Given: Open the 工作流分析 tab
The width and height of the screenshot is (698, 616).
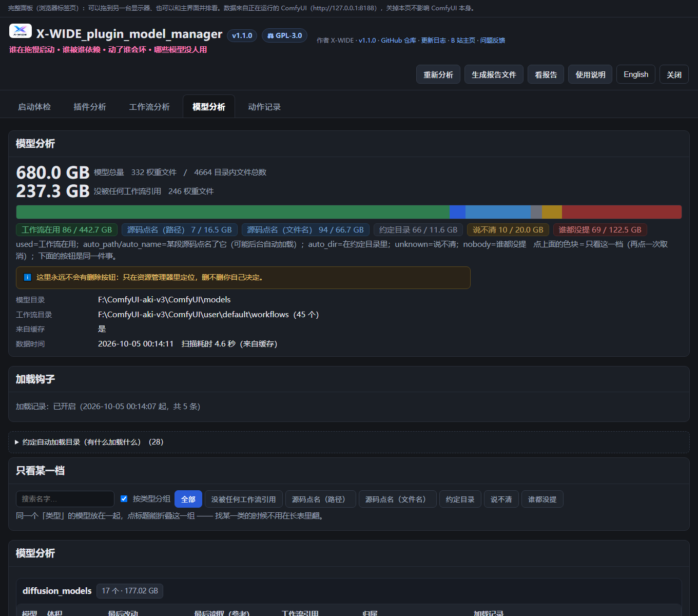Looking at the screenshot, I should click(149, 107).
